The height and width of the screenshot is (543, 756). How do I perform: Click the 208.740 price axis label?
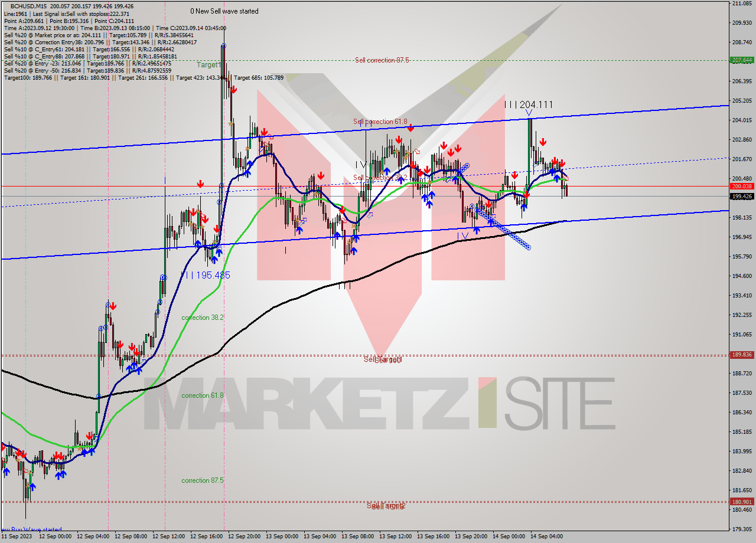742,42
